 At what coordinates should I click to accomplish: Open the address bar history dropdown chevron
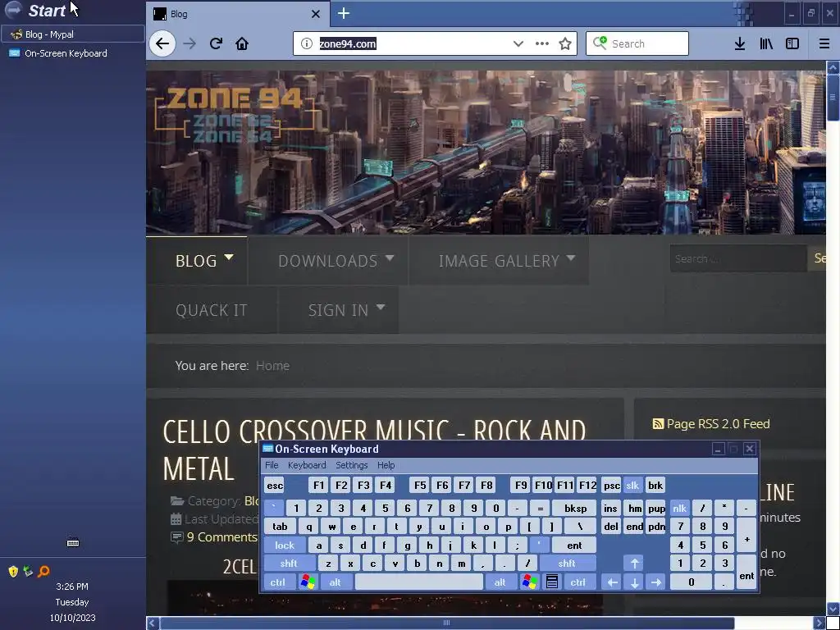tap(518, 44)
